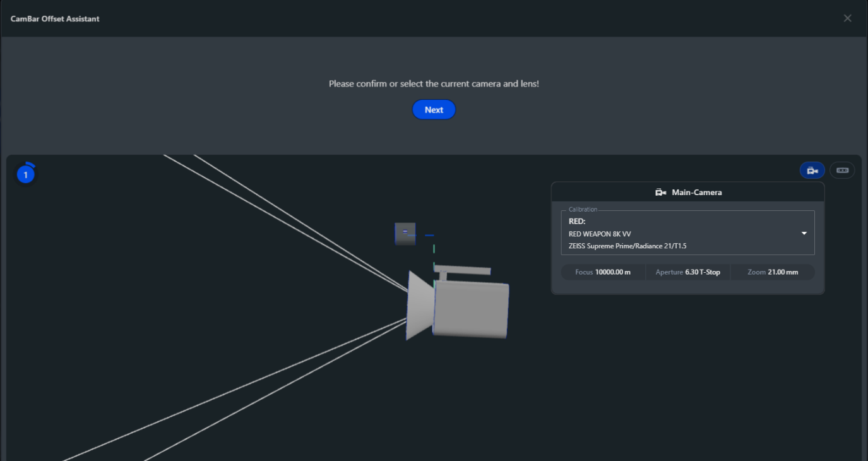Open the Calibration dropdown arrow
868x461 pixels.
[x=804, y=233]
